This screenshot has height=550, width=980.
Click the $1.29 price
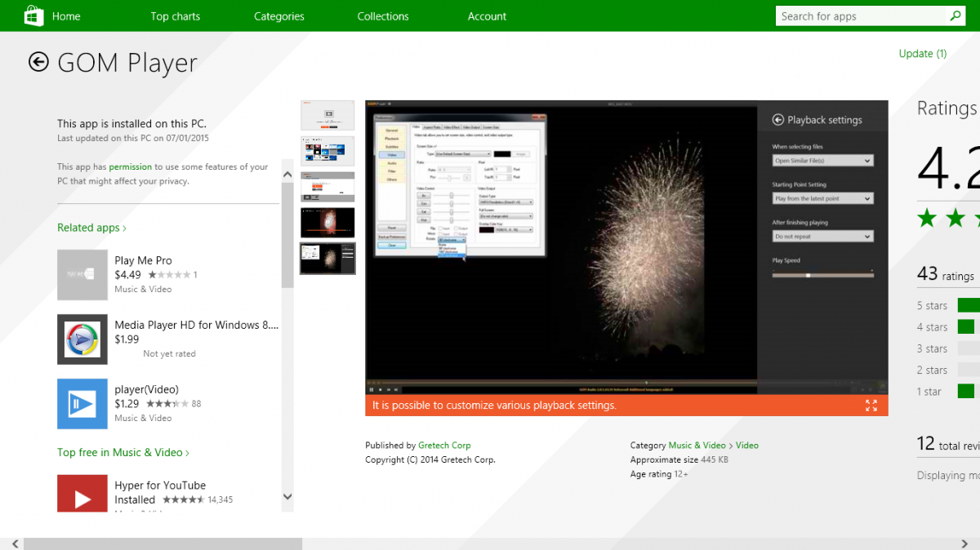pos(127,404)
